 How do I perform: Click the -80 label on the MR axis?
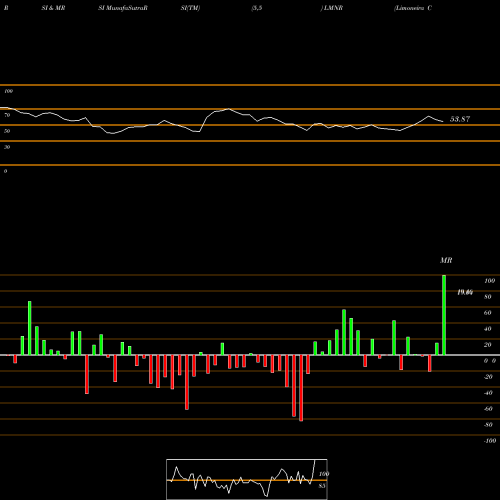[488, 425]
